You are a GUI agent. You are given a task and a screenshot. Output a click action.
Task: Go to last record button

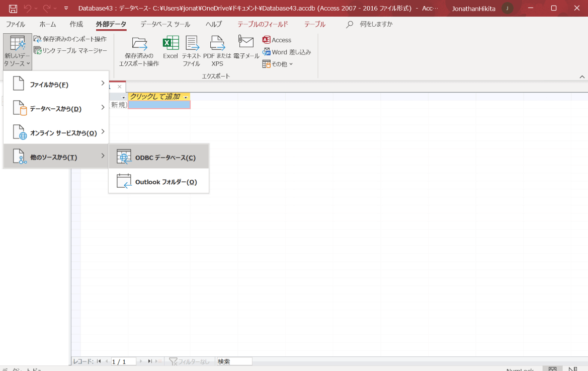[149, 361]
